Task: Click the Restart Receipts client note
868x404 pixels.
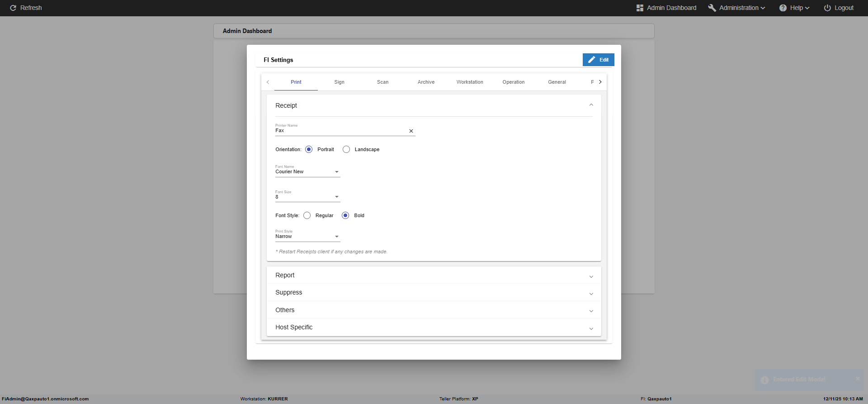Action: pyautogui.click(x=331, y=252)
